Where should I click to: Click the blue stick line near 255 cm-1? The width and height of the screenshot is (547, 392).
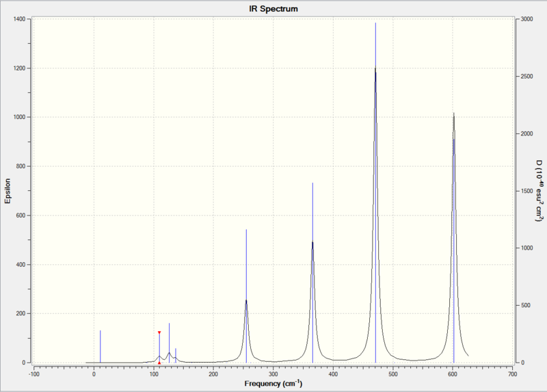(x=246, y=296)
